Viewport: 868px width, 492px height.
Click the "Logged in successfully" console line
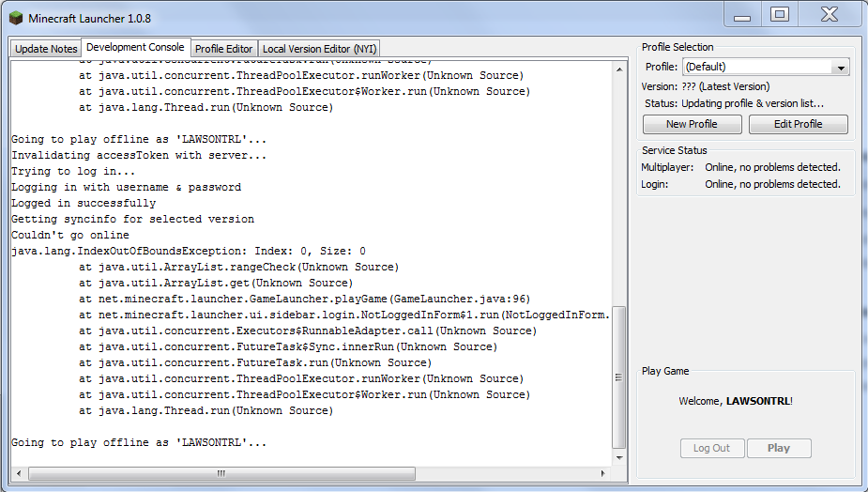84,204
